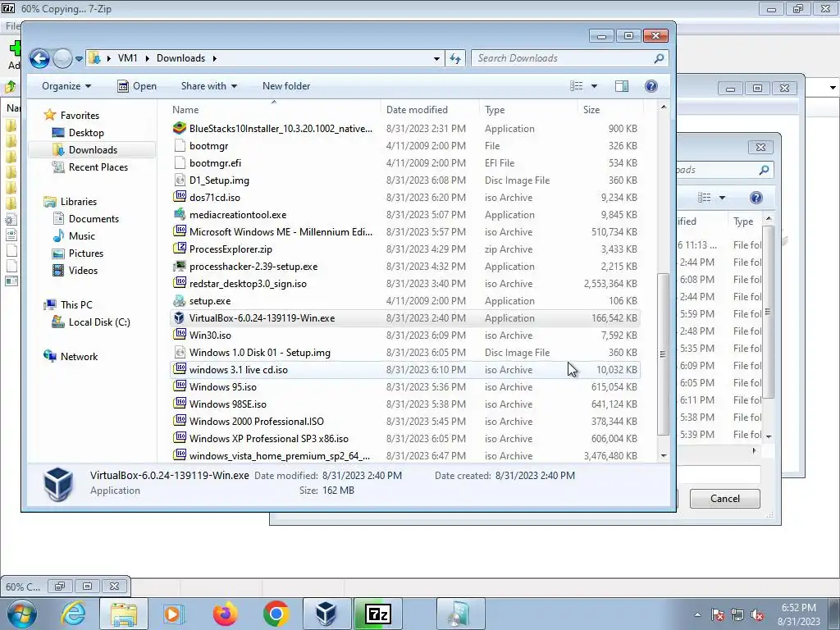Image resolution: width=840 pixels, height=630 pixels.
Task: Sort files by the Name column header
Action: pyautogui.click(x=186, y=110)
